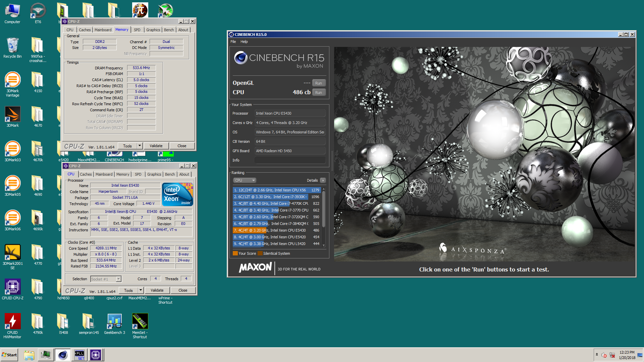Open Windows Explorer from taskbar
Image resolution: width=644 pixels, height=362 pixels.
tap(29, 355)
